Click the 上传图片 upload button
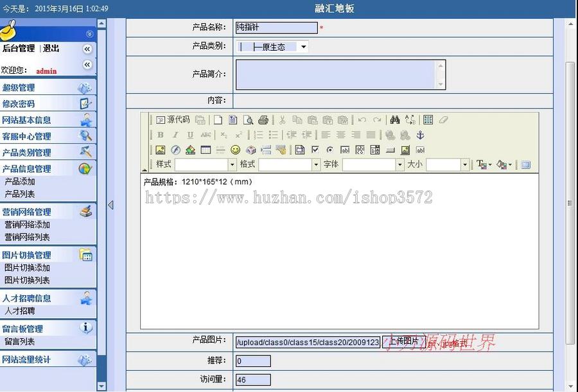The image size is (578, 392). click(404, 341)
